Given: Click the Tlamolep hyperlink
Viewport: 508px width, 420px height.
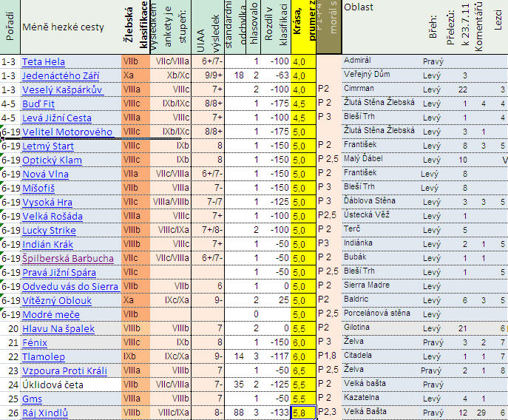Looking at the screenshot, I should click(x=44, y=356).
